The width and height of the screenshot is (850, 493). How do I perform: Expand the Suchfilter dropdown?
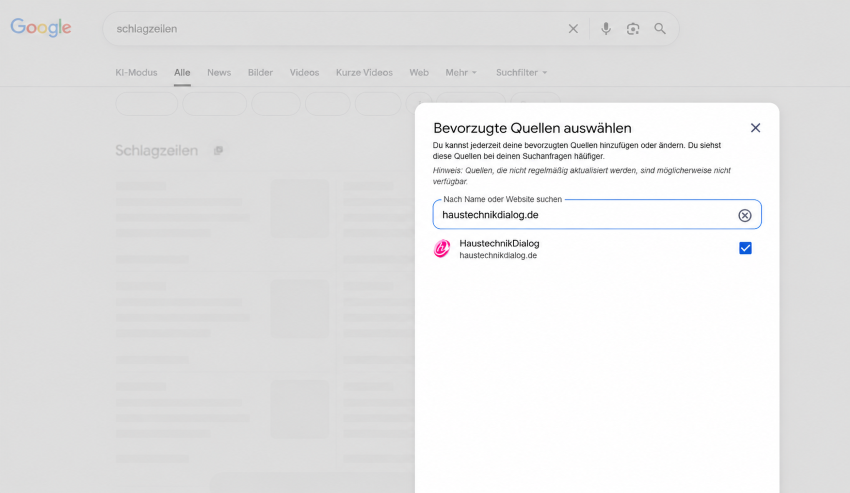click(521, 73)
